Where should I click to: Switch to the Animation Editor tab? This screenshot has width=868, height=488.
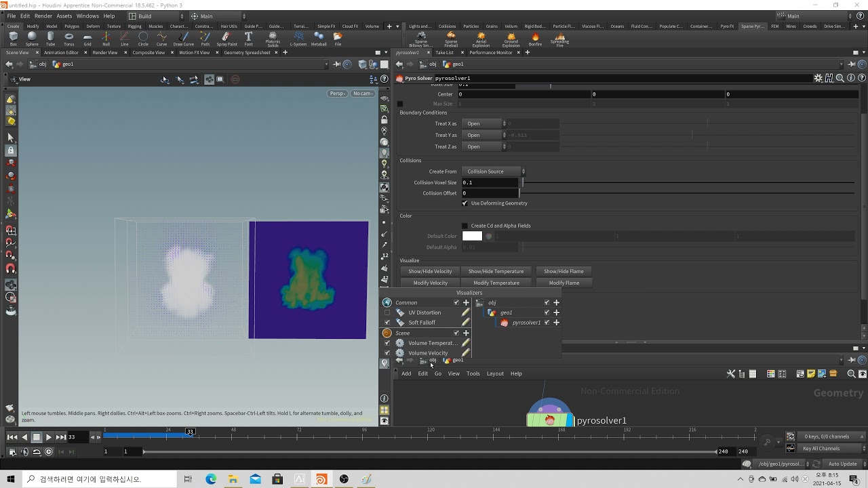point(61,52)
